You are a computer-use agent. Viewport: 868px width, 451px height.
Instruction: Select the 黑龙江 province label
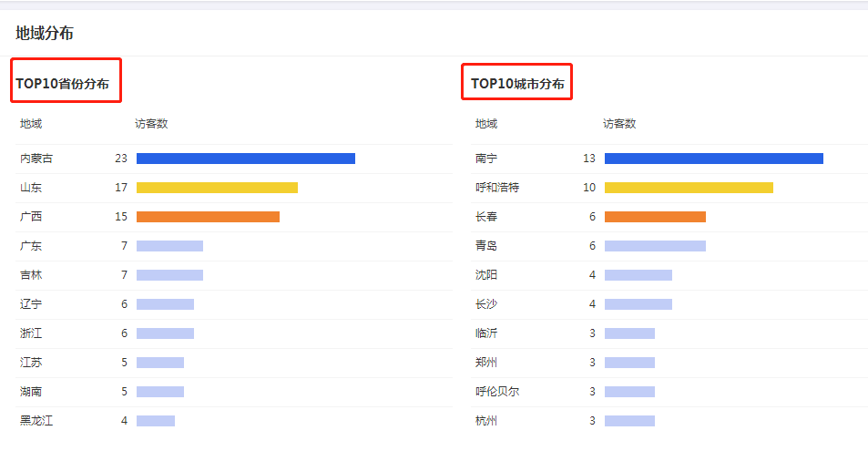[x=36, y=421]
